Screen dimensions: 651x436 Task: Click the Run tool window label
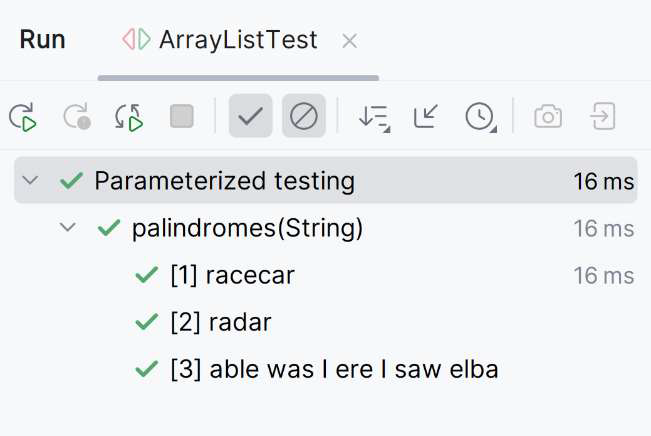pyautogui.click(x=42, y=40)
